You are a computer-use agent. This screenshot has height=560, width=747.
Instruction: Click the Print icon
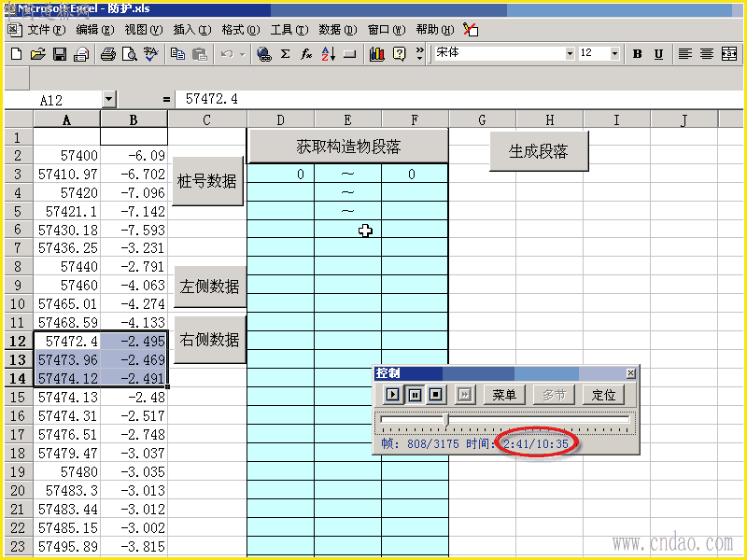click(108, 54)
